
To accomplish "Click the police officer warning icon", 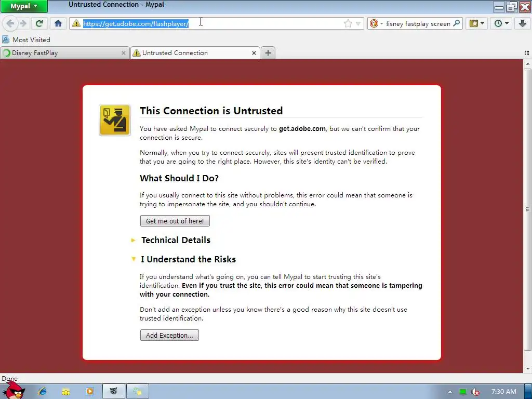I will [115, 120].
